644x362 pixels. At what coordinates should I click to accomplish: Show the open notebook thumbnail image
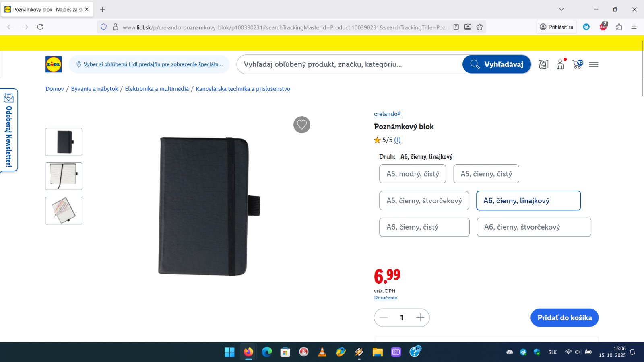point(64,176)
